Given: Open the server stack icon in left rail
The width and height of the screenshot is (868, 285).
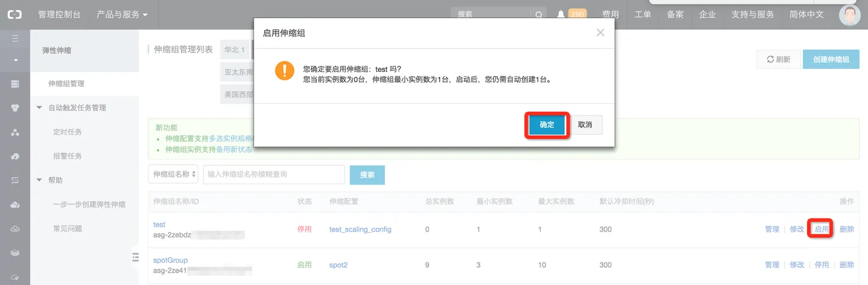Looking at the screenshot, I should tap(15, 84).
